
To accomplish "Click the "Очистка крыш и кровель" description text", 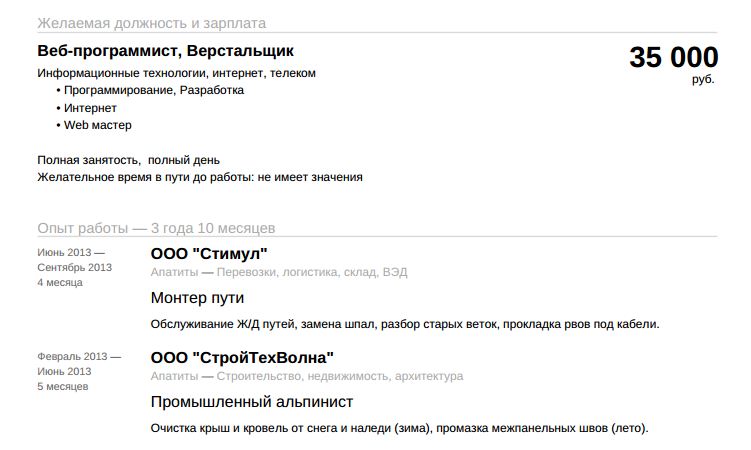I will [399, 428].
